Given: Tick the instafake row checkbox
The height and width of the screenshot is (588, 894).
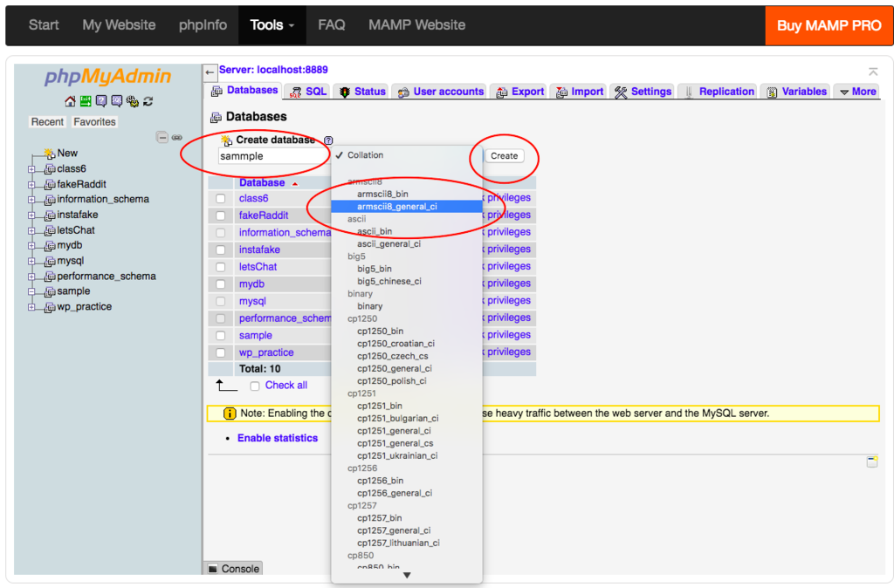Looking at the screenshot, I should click(221, 250).
